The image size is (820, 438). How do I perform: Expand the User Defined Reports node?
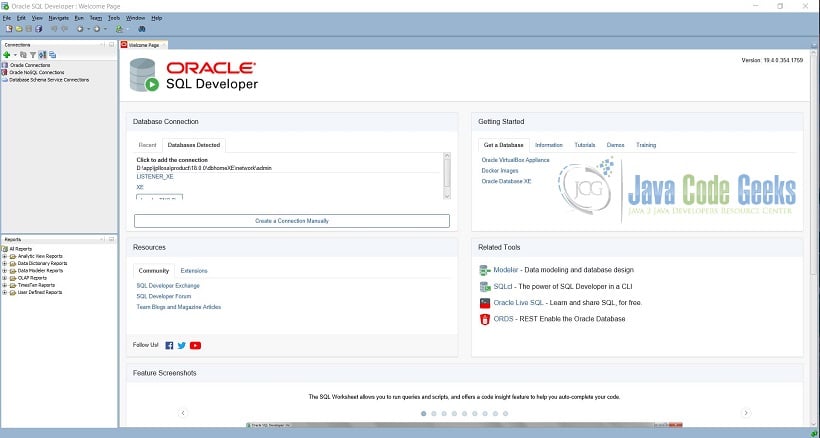tap(5, 293)
